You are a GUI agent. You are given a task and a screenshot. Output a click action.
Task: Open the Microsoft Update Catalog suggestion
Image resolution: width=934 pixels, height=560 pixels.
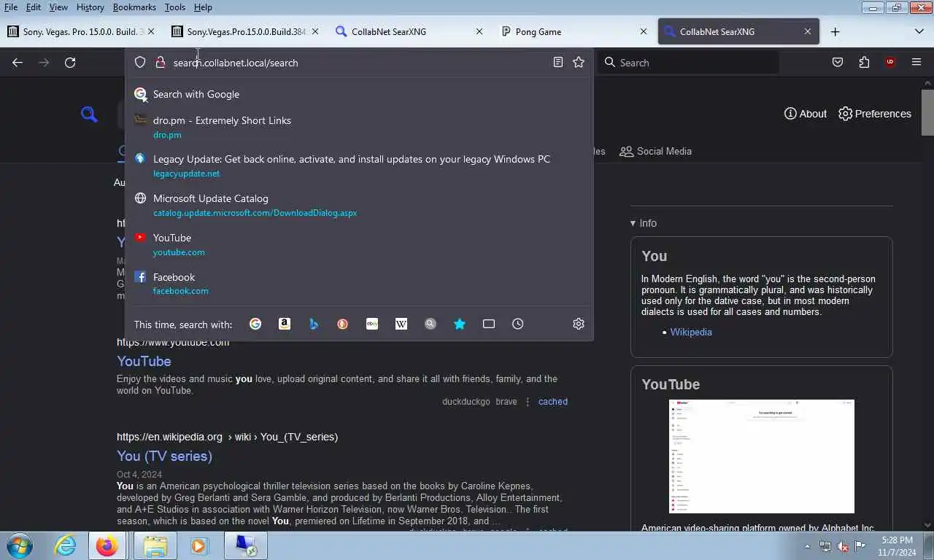tap(359, 205)
